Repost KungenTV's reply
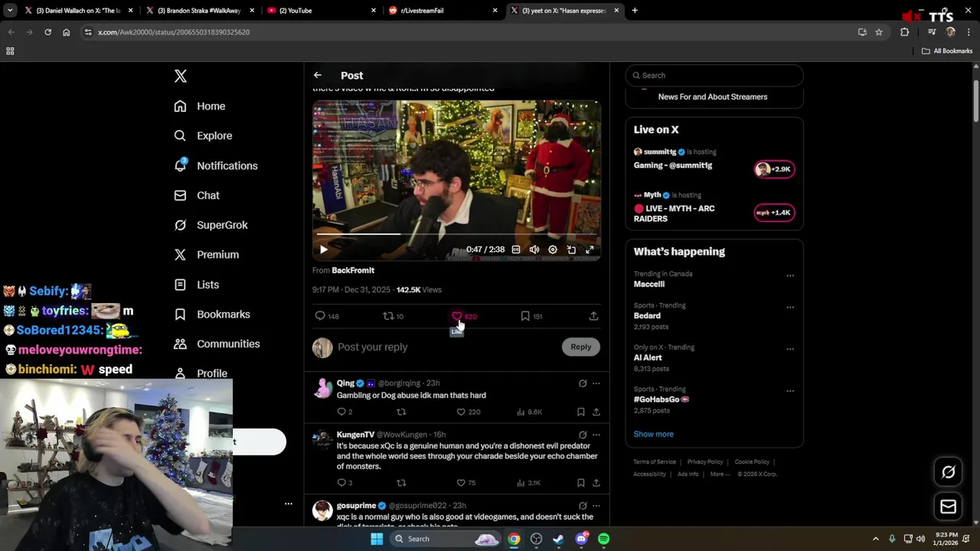Image resolution: width=980 pixels, height=551 pixels. click(401, 483)
